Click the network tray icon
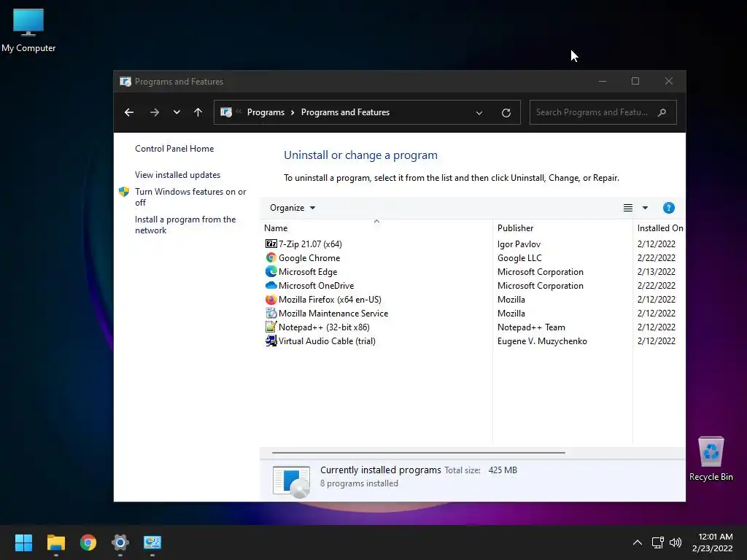 [x=657, y=542]
